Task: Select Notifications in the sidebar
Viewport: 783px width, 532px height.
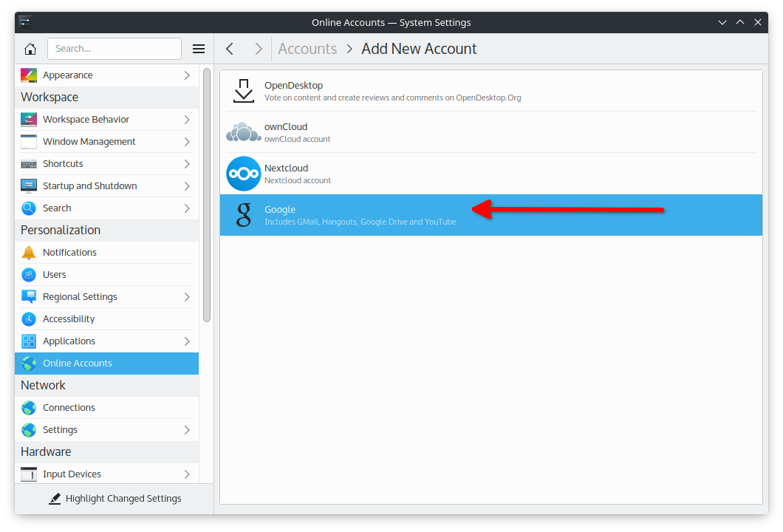Action: (x=107, y=253)
